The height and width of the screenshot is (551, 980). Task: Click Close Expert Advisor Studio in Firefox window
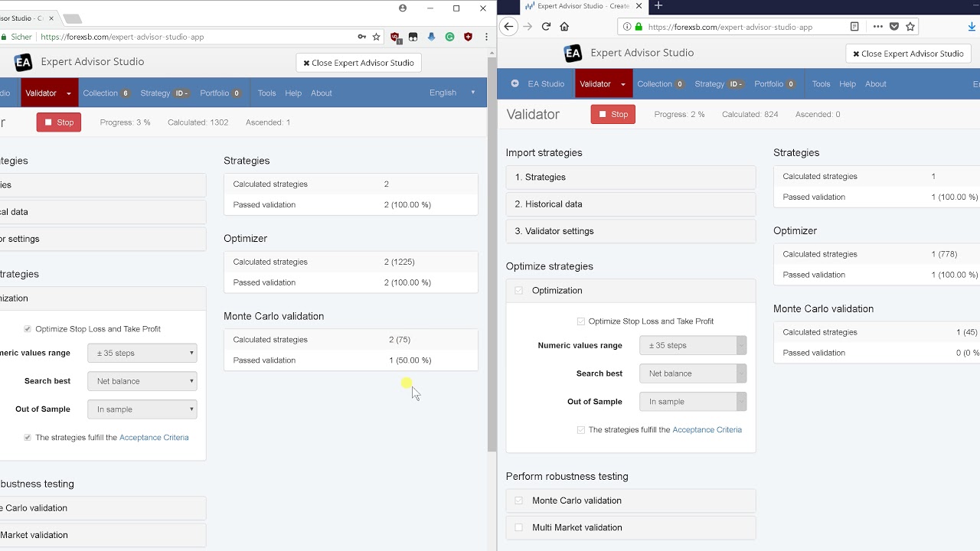point(909,54)
